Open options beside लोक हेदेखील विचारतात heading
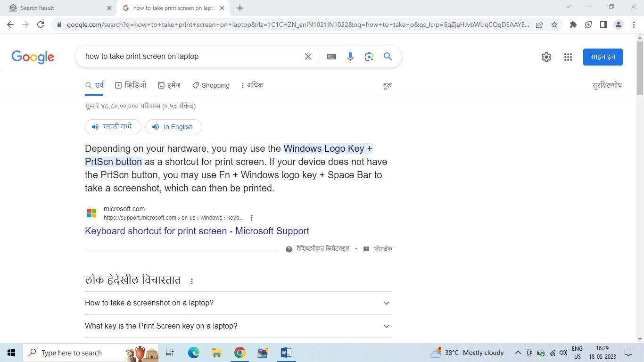644x362 pixels. coord(192,281)
